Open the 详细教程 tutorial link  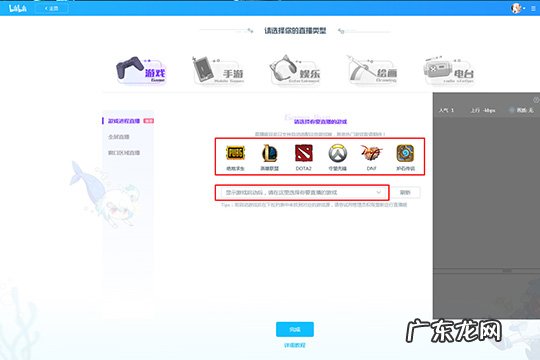click(x=295, y=345)
